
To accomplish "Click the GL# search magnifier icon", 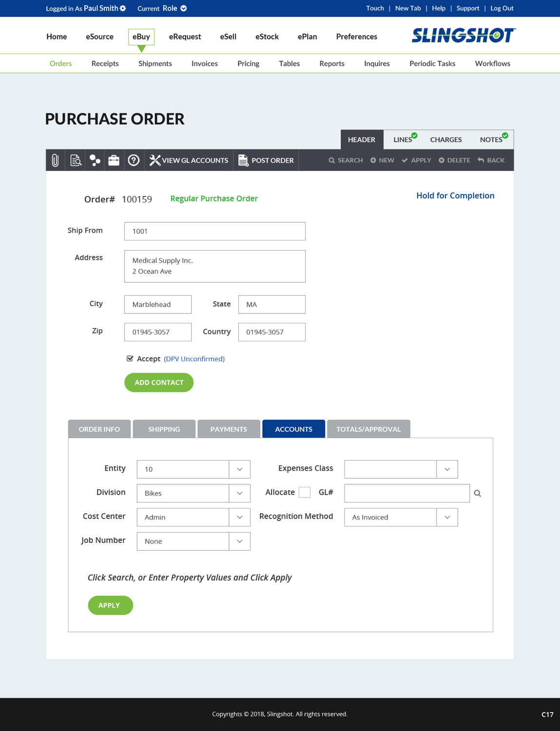I will tap(478, 494).
